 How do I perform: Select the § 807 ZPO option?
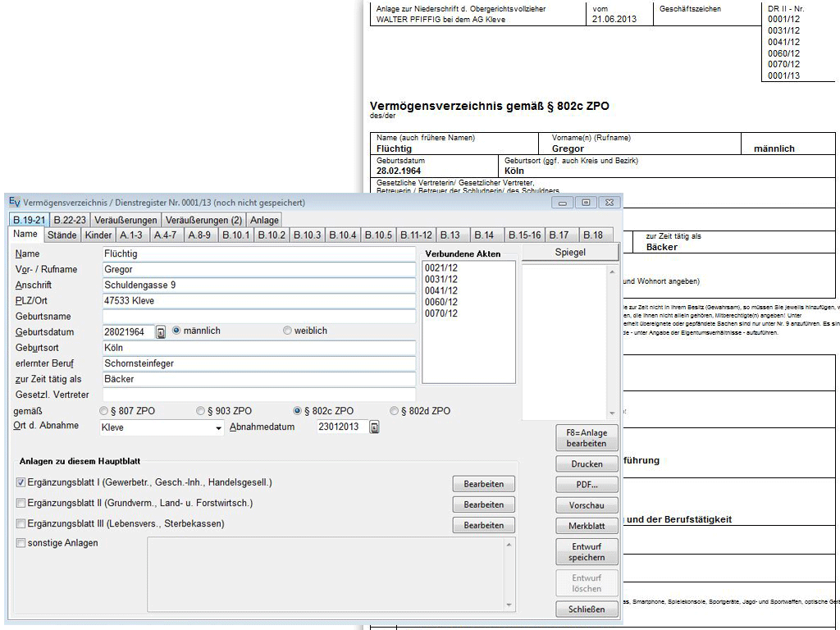pos(103,411)
